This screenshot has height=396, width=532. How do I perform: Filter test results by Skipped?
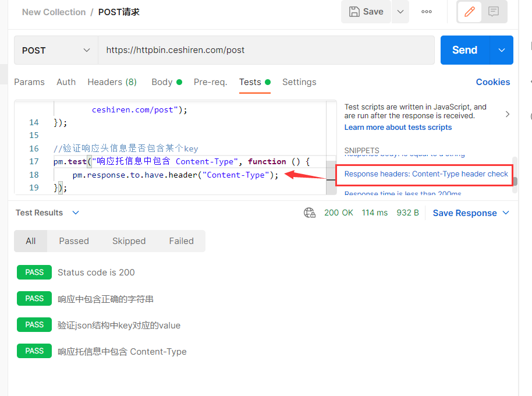129,241
